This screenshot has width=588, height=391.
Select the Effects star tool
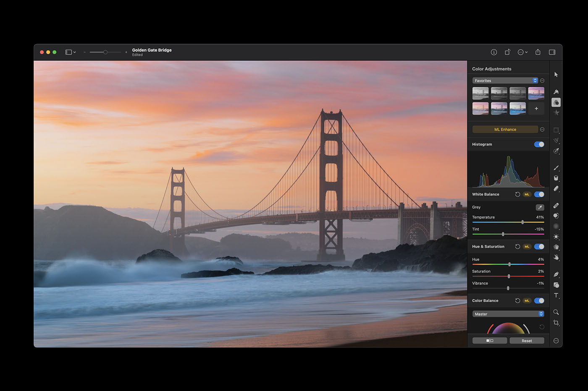(x=556, y=112)
